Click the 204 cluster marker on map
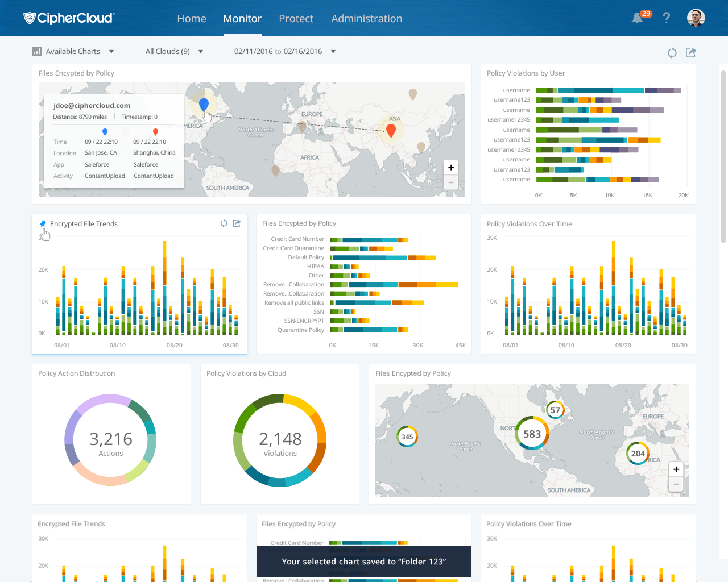Image resolution: width=728 pixels, height=582 pixels. (x=638, y=453)
